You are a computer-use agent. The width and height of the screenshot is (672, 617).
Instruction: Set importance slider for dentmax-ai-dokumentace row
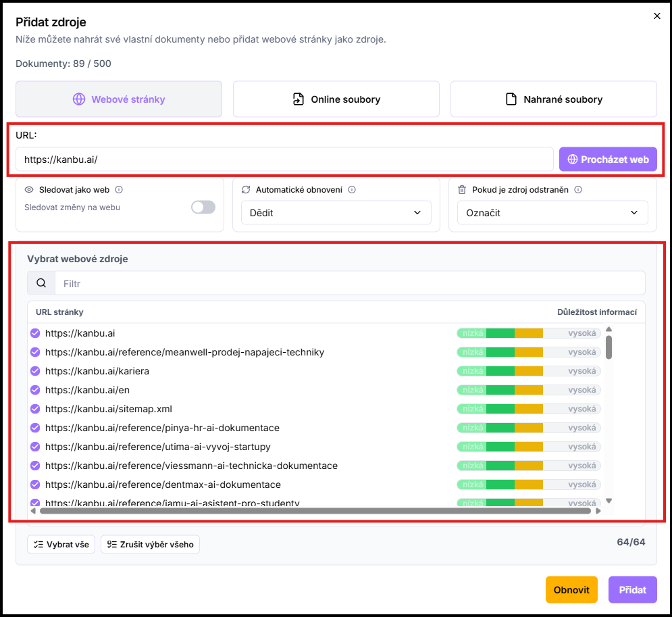529,484
